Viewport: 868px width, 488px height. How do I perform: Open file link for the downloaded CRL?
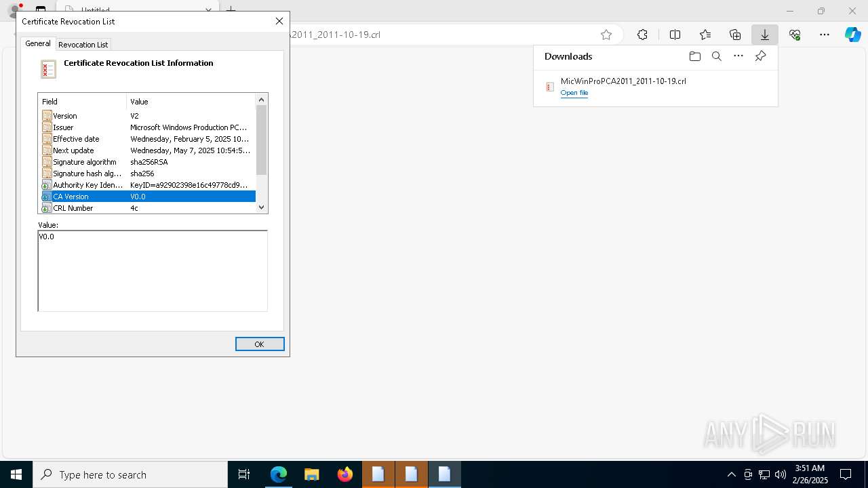pyautogui.click(x=574, y=93)
